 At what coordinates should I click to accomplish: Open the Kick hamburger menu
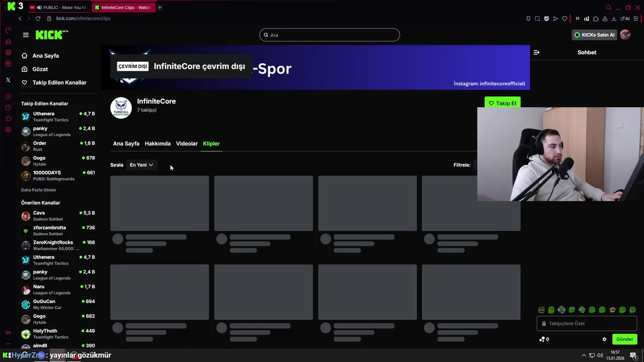coord(26,35)
